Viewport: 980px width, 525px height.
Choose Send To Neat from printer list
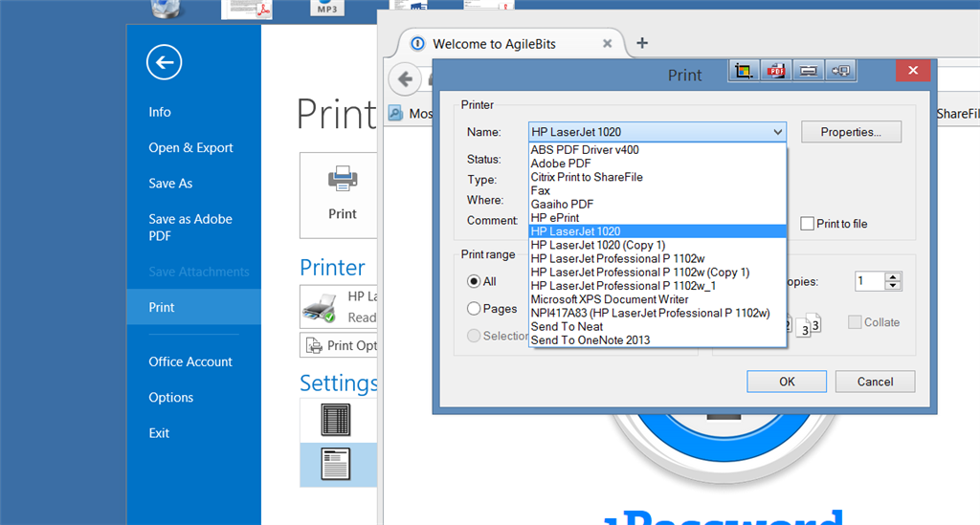(x=657, y=326)
